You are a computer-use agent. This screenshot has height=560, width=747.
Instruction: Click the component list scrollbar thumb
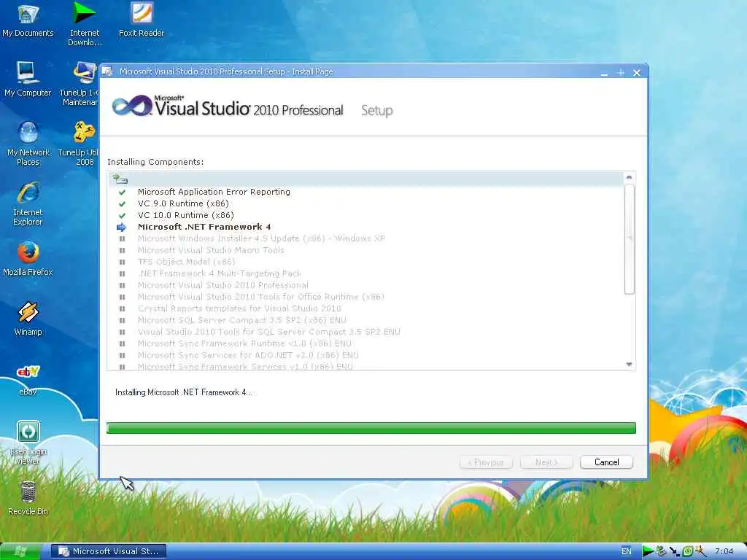point(629,239)
